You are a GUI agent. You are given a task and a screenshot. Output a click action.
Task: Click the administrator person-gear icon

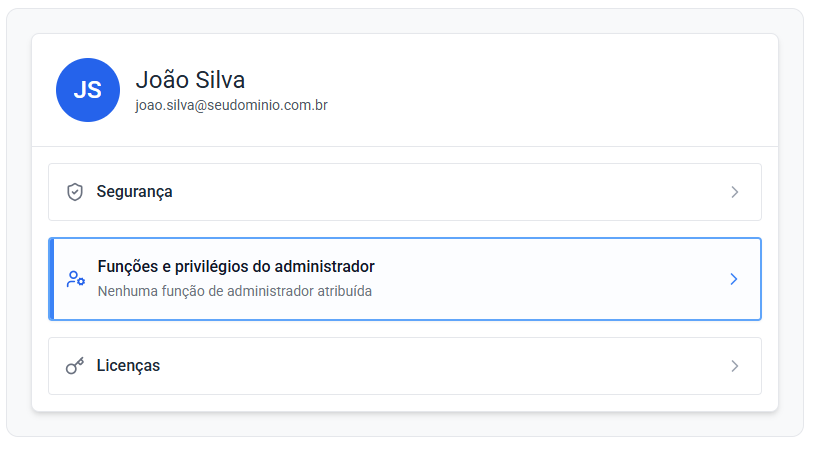tap(75, 279)
